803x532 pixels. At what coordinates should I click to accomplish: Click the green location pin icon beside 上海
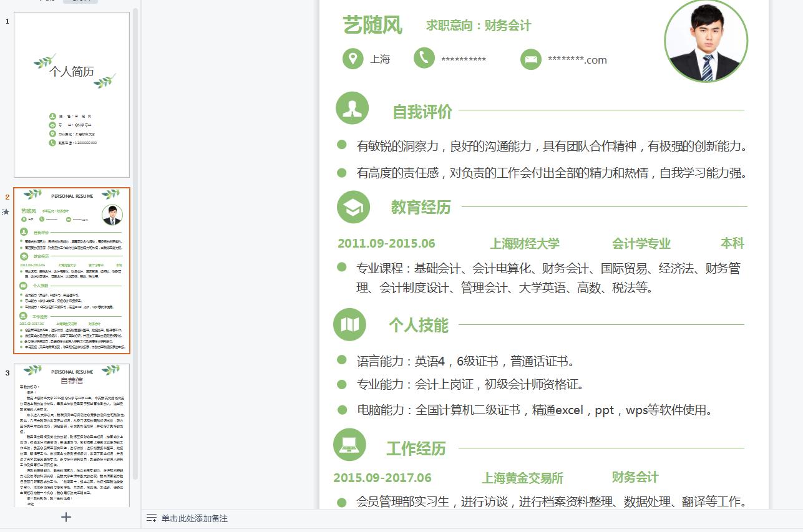(x=353, y=59)
